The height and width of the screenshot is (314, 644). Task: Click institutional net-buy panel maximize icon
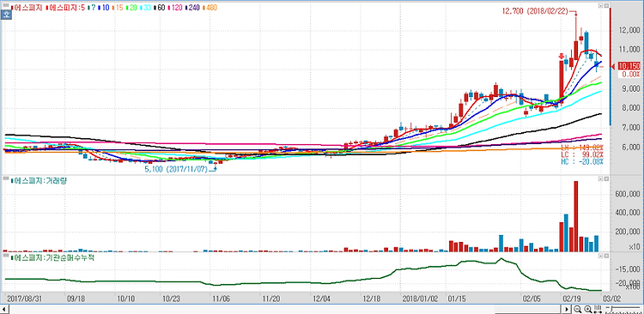click(600, 256)
